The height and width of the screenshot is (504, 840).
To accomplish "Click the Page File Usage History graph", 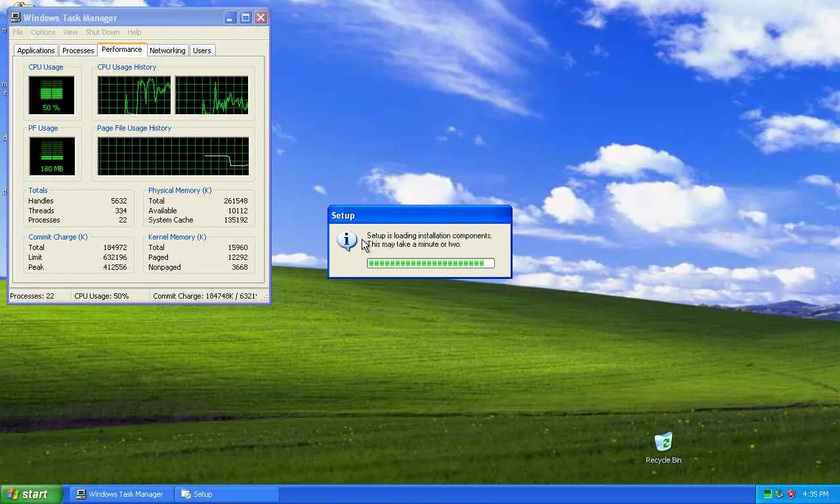I will [x=173, y=156].
